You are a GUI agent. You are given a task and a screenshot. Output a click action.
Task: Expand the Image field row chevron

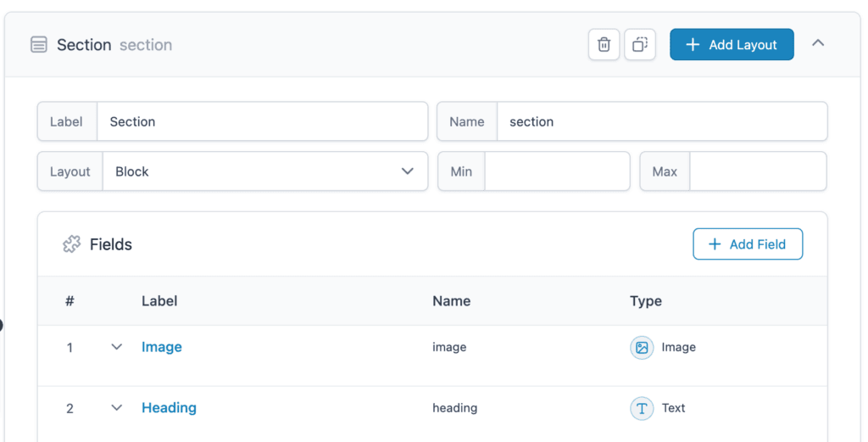point(116,347)
